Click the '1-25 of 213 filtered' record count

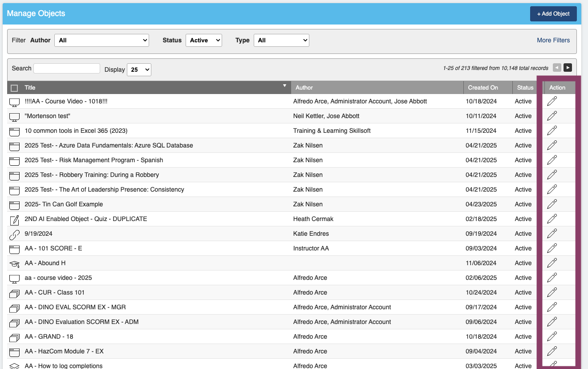coord(496,68)
